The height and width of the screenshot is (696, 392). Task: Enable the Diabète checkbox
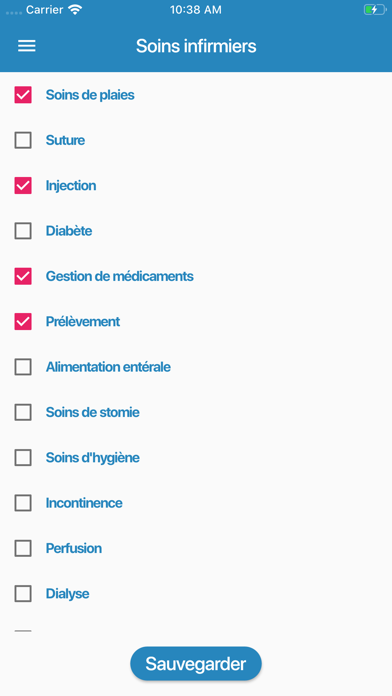coord(23,231)
